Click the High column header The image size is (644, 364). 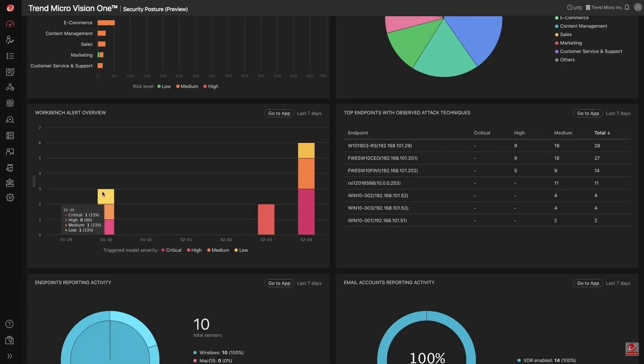(x=519, y=133)
